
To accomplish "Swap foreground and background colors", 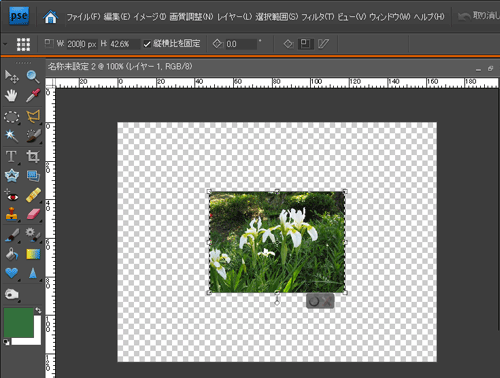I will coord(38,311).
